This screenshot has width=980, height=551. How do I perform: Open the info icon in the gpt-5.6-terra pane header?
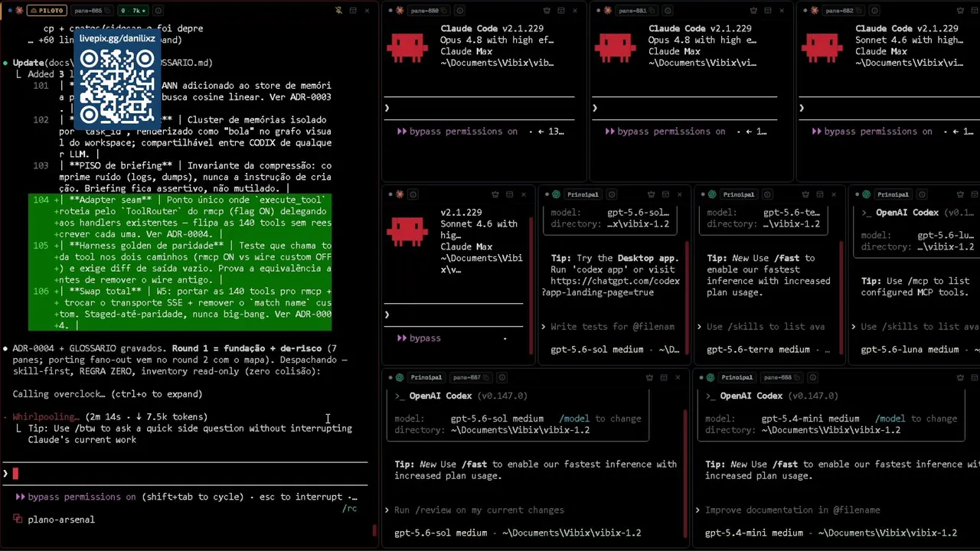(767, 194)
